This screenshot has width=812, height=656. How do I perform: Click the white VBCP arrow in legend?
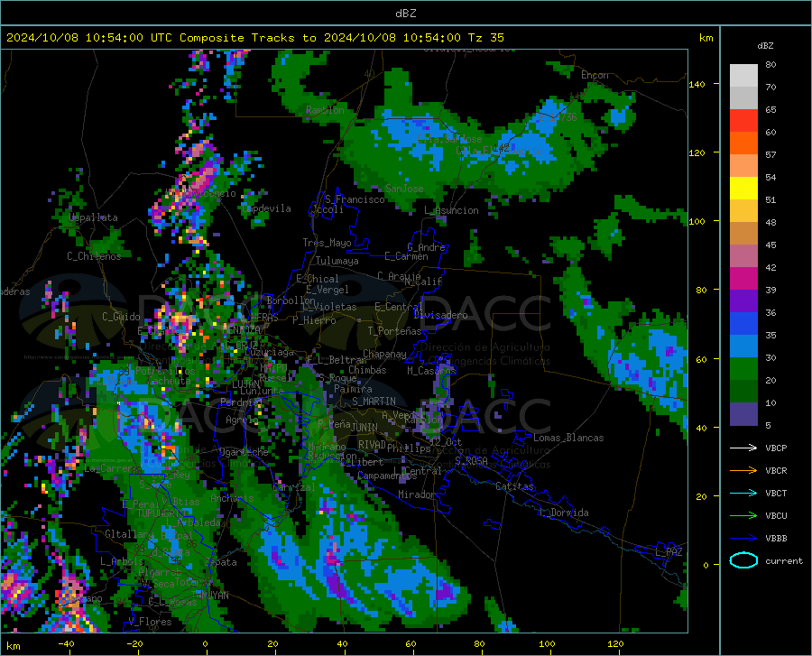(743, 448)
